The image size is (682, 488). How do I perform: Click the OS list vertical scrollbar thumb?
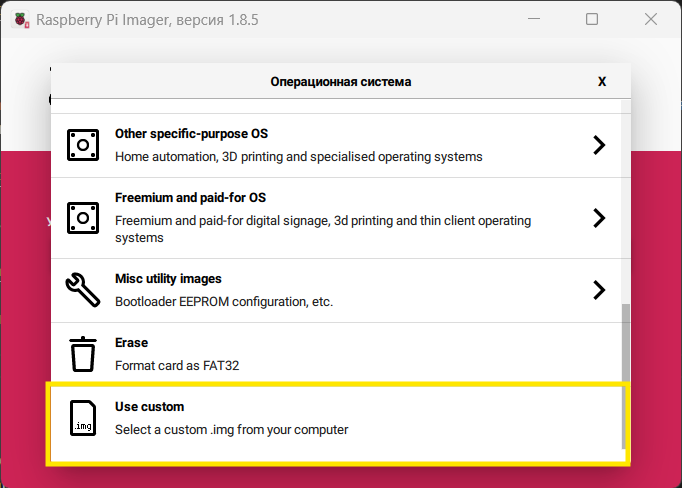626,375
